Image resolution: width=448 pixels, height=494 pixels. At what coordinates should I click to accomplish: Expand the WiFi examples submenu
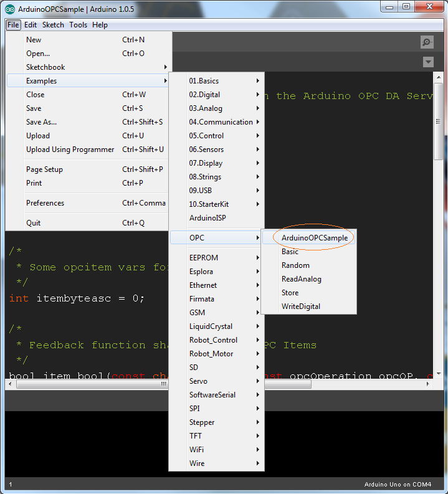coord(216,450)
